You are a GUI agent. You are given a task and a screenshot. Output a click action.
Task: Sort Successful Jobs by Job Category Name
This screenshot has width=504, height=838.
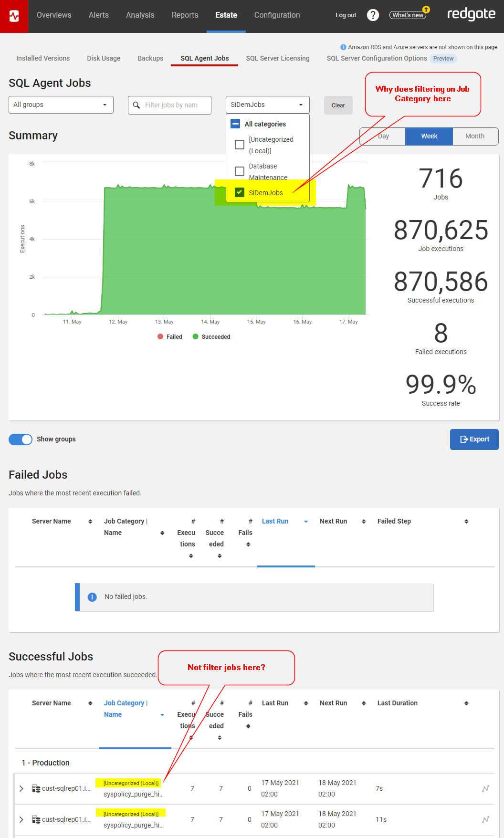135,709
